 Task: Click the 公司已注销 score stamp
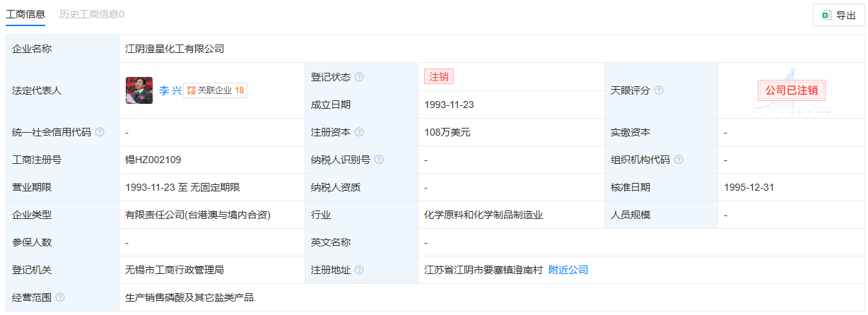tap(792, 90)
